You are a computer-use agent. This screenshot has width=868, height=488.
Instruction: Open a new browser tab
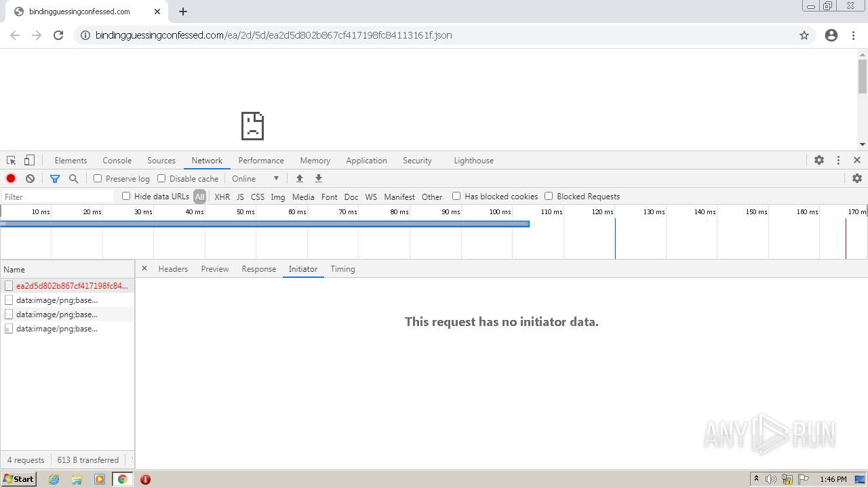coord(183,12)
